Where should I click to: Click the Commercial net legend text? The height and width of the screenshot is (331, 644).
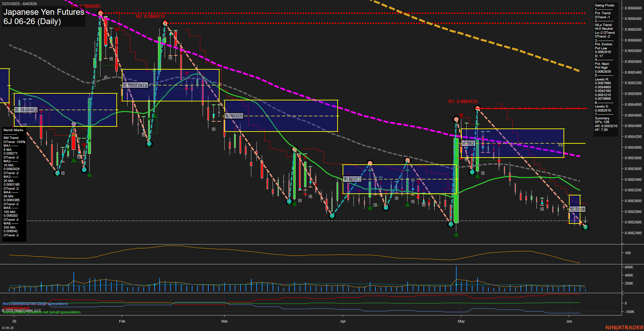click(x=16, y=308)
